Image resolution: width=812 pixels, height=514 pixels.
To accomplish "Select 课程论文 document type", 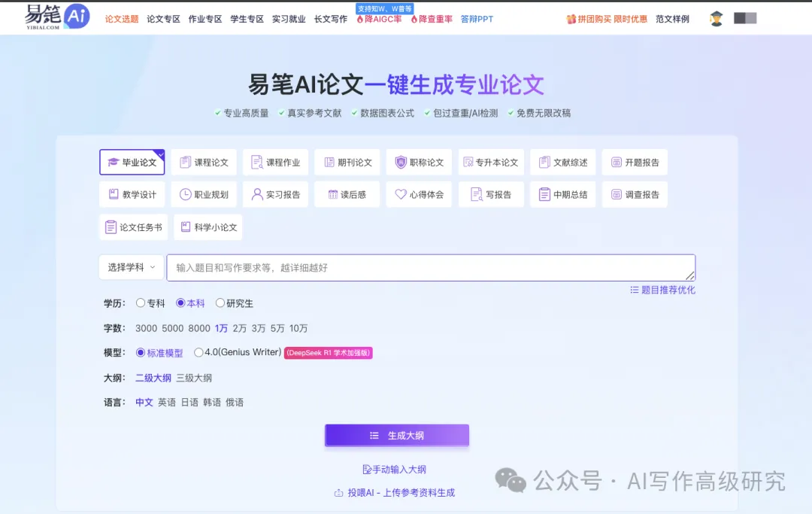I will point(204,163).
